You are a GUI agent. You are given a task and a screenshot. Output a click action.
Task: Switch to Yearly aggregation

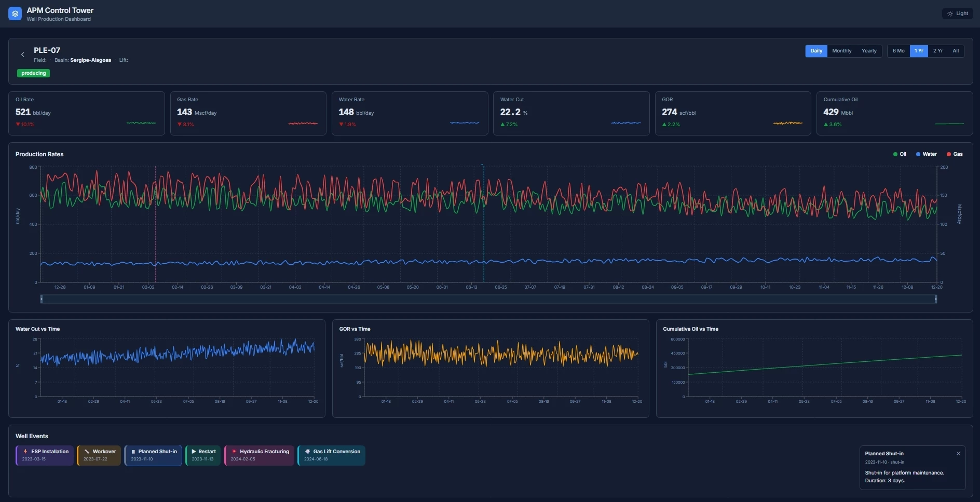(x=868, y=51)
